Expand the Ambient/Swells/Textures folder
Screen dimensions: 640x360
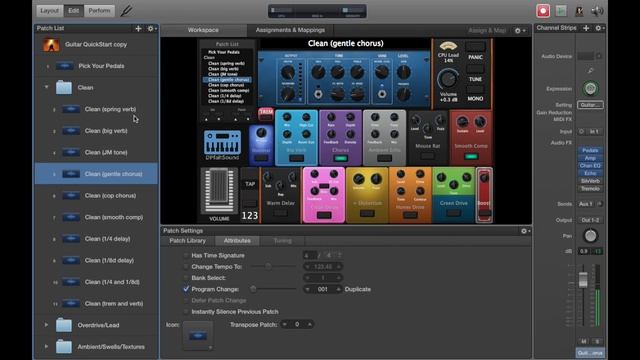[x=46, y=346]
